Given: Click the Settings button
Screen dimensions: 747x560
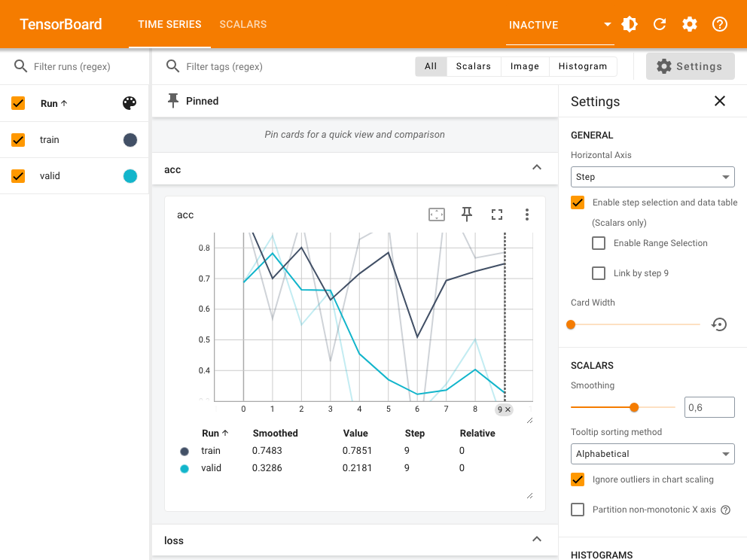Looking at the screenshot, I should coord(690,66).
